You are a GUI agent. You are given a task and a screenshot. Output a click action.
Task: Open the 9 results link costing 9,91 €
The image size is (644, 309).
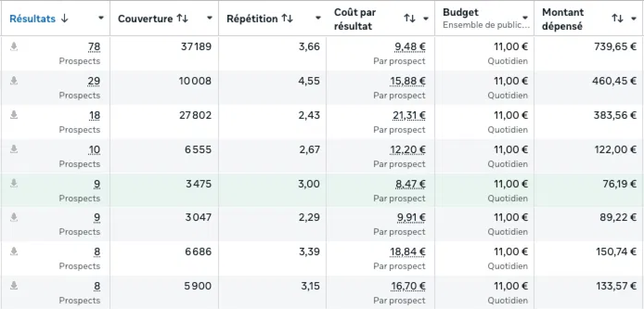[x=97, y=218]
